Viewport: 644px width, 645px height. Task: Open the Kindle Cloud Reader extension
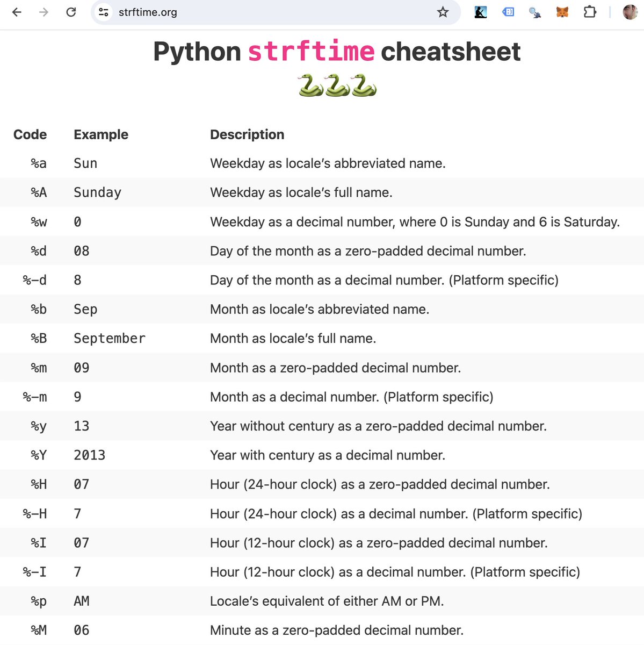pyautogui.click(x=480, y=12)
